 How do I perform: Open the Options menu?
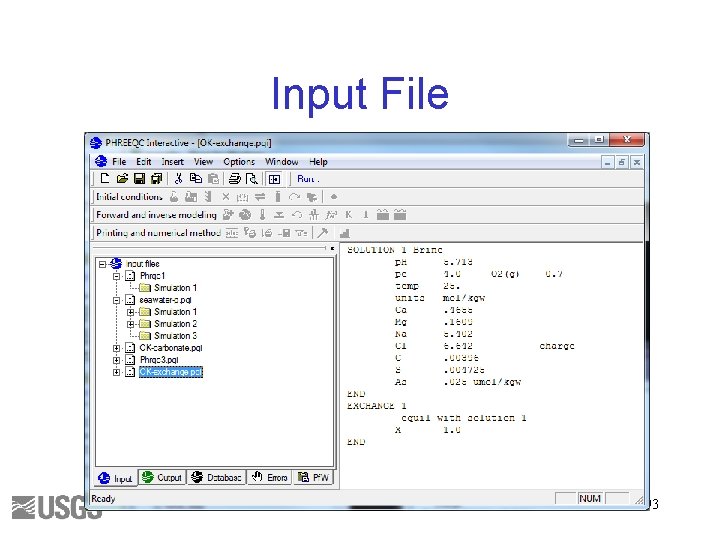pyautogui.click(x=239, y=162)
